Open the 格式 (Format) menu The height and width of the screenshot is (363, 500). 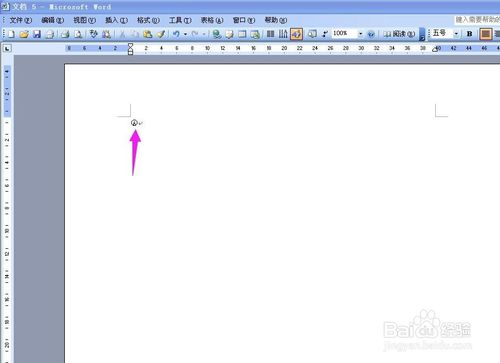(148, 20)
